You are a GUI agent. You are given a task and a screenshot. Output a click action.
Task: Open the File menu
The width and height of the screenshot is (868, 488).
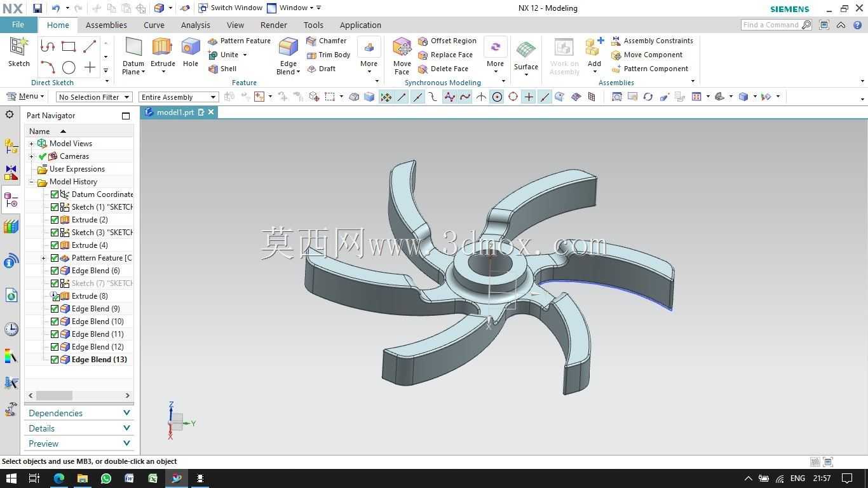coord(18,25)
